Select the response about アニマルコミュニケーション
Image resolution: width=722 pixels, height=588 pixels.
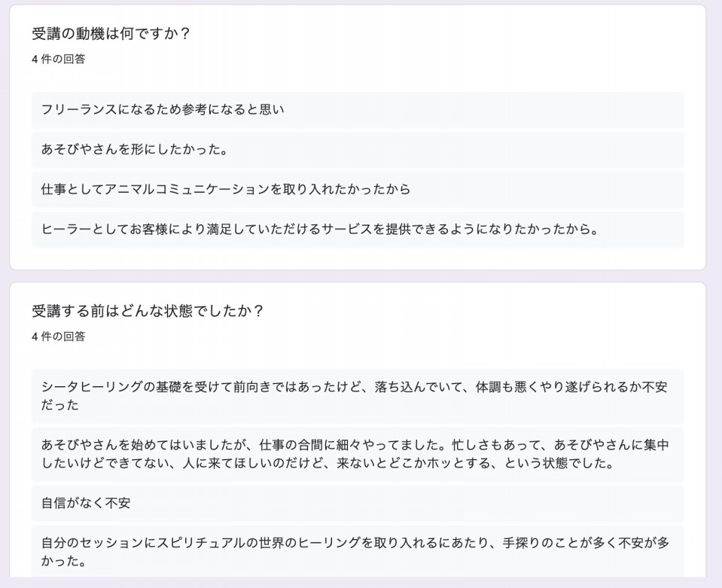358,189
